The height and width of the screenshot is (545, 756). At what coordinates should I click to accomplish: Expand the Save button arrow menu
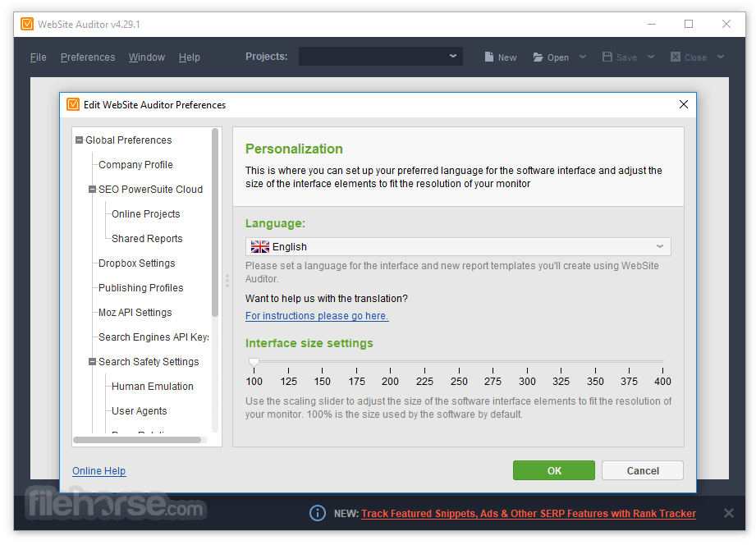coord(651,57)
